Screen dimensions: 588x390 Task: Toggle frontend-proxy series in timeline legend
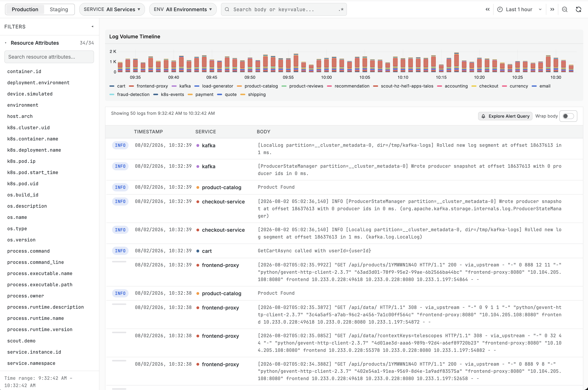pyautogui.click(x=148, y=86)
